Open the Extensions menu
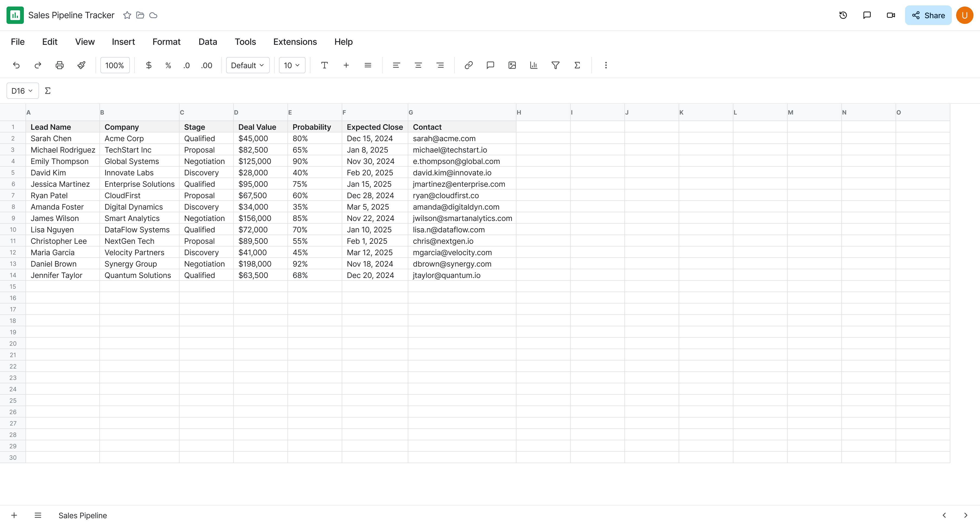Image resolution: width=980 pixels, height=525 pixels. (295, 42)
